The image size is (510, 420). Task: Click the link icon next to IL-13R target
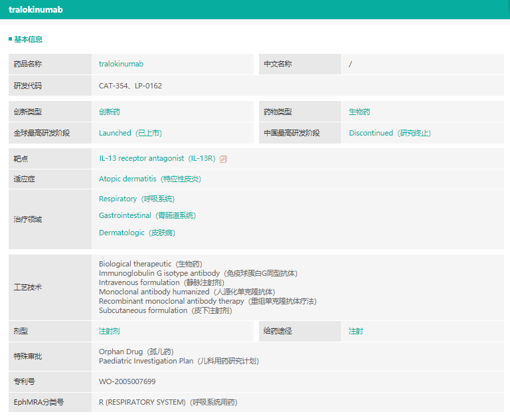point(223,159)
